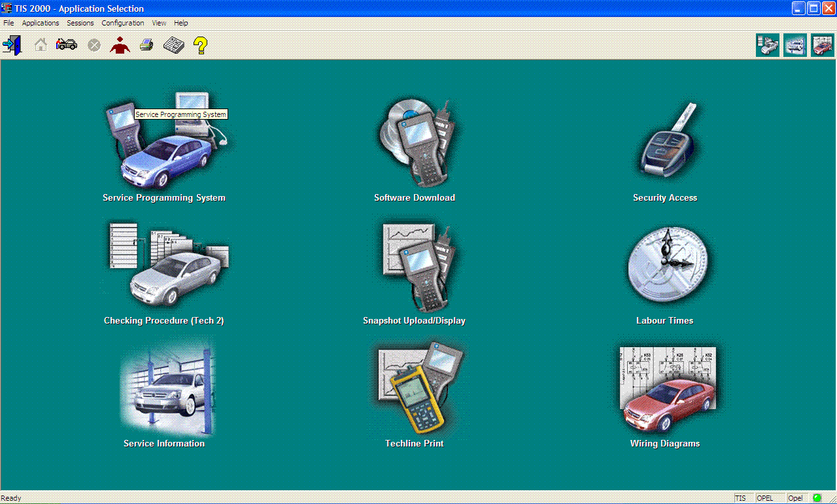Click the printer toolbar icon
This screenshot has width=837, height=504.
[146, 45]
